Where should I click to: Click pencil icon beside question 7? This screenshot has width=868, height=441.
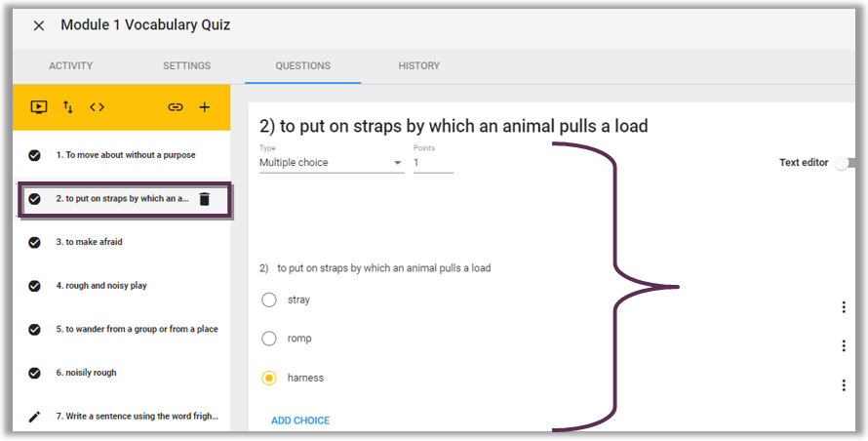34,416
